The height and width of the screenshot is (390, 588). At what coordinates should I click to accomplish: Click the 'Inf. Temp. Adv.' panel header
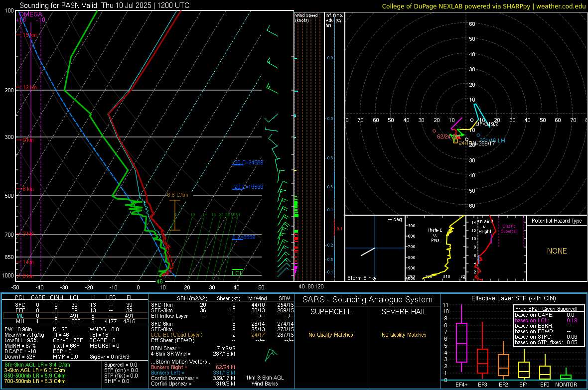pyautogui.click(x=334, y=20)
